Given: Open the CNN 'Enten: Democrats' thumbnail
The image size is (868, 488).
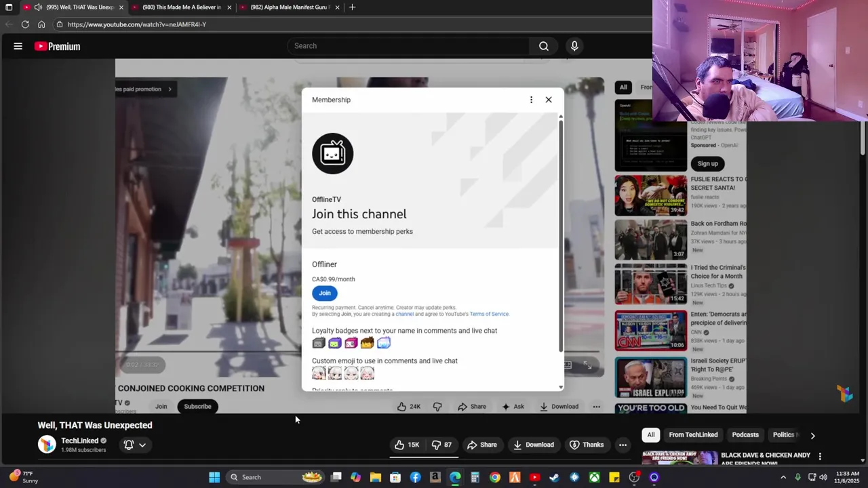Looking at the screenshot, I should (650, 330).
